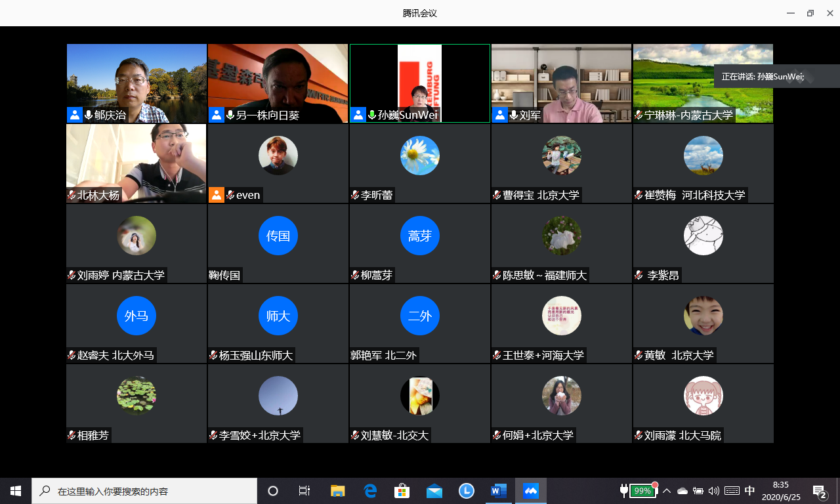
Task: Open Microsoft Store from the taskbar
Action: 402,491
